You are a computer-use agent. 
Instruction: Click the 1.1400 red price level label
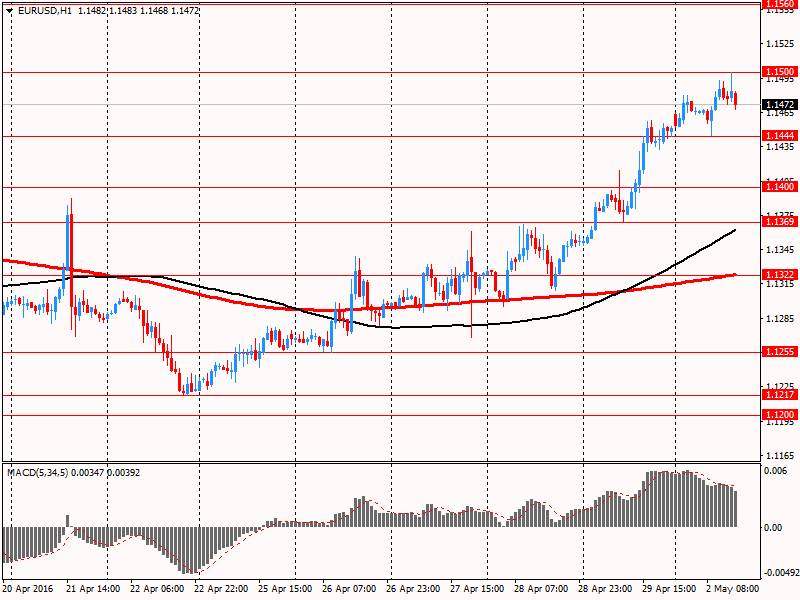pyautogui.click(x=780, y=187)
